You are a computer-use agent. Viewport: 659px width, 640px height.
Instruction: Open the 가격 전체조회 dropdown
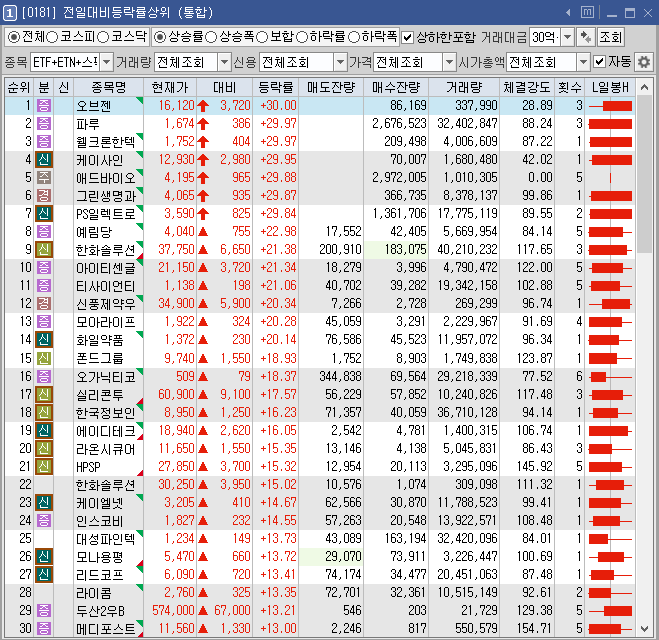tap(450, 62)
